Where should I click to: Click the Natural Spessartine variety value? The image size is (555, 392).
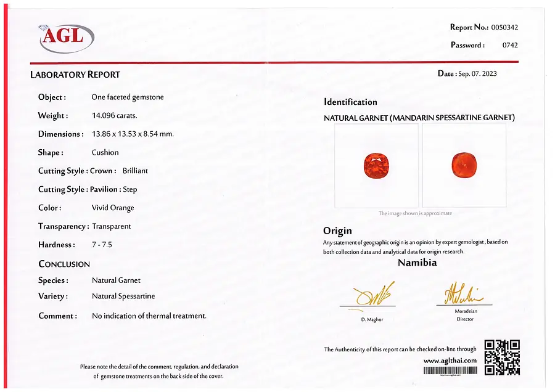pos(123,296)
